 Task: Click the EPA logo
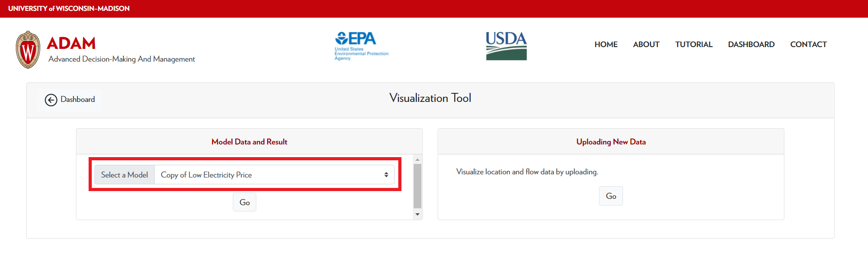point(361,45)
